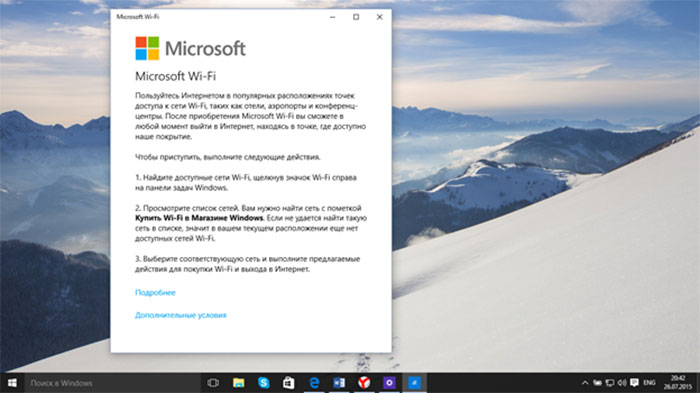Click the Microsoft four-square logo
The height and width of the screenshot is (393, 700).
click(147, 48)
